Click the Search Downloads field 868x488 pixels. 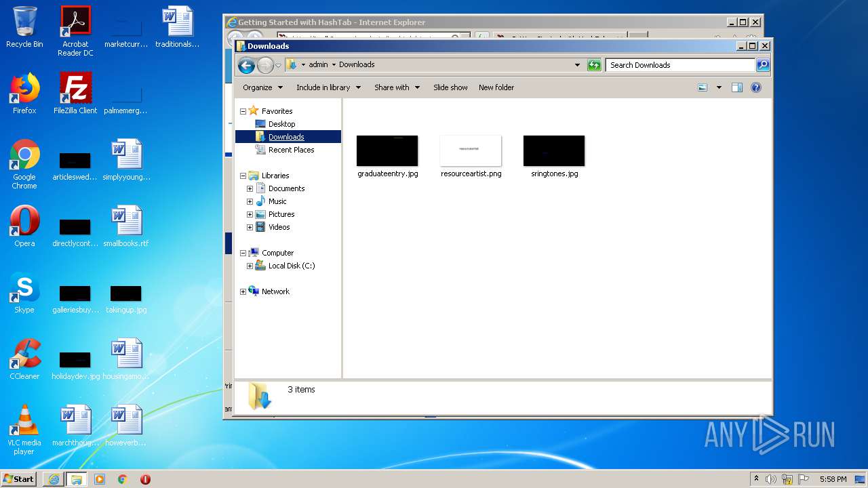(680, 65)
